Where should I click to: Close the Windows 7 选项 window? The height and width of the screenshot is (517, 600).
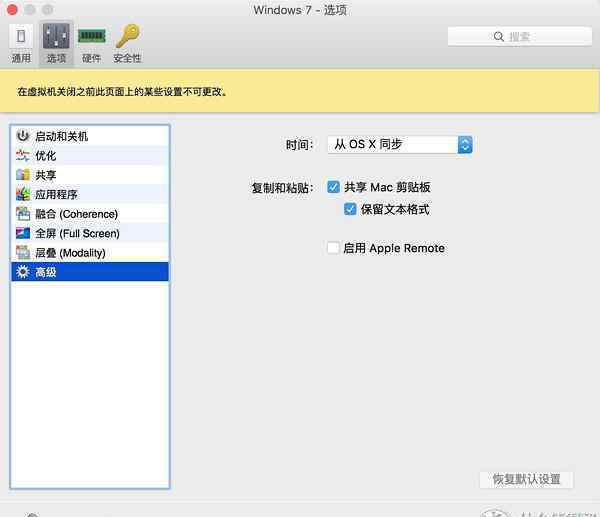(x=12, y=10)
